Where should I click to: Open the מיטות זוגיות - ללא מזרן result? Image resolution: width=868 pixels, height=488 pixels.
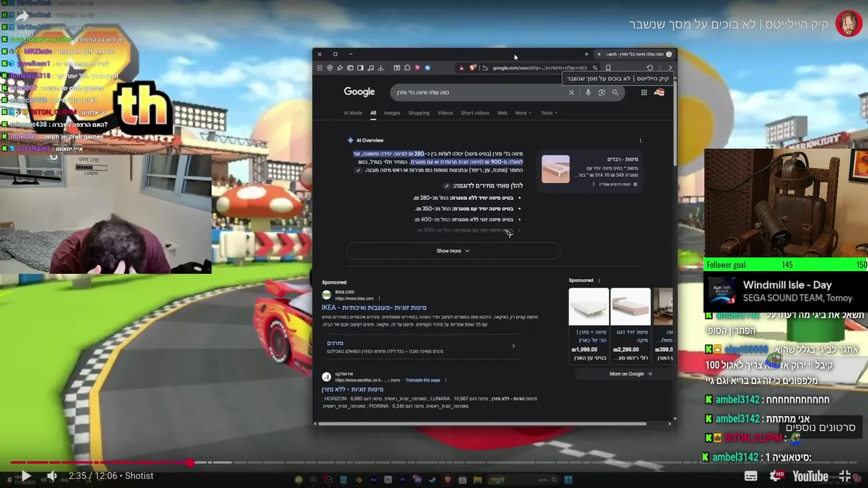point(353,390)
